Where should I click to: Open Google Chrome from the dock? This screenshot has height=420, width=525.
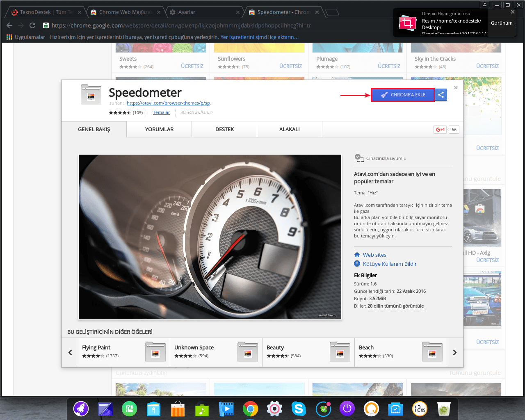coord(250,409)
